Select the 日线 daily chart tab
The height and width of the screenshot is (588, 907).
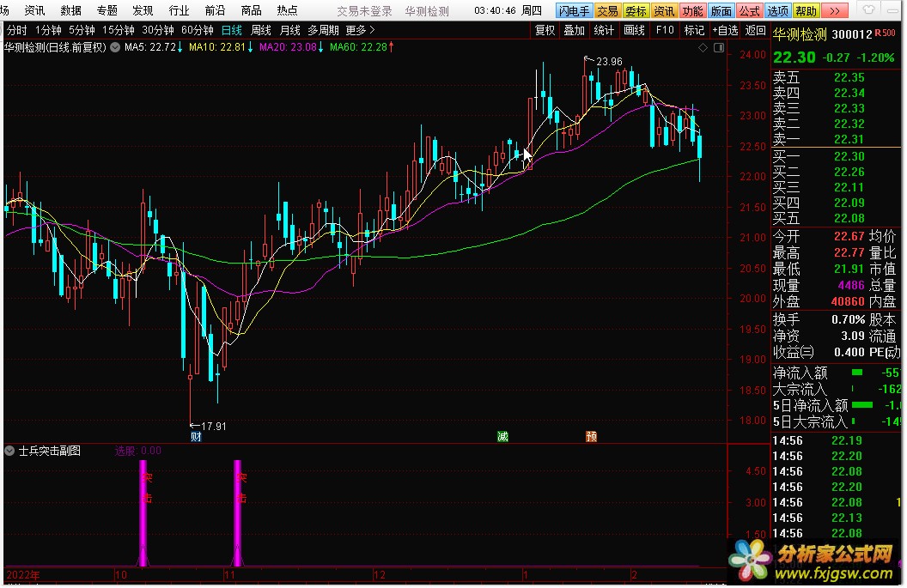232,30
